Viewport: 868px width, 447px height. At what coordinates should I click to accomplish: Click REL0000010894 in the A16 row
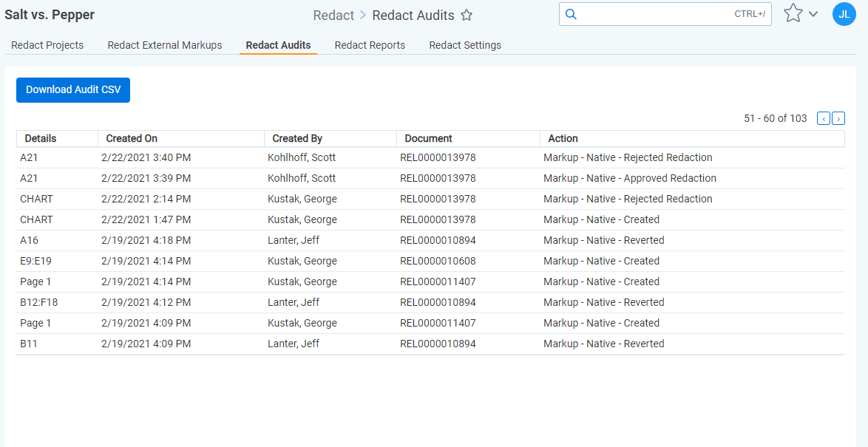point(438,240)
